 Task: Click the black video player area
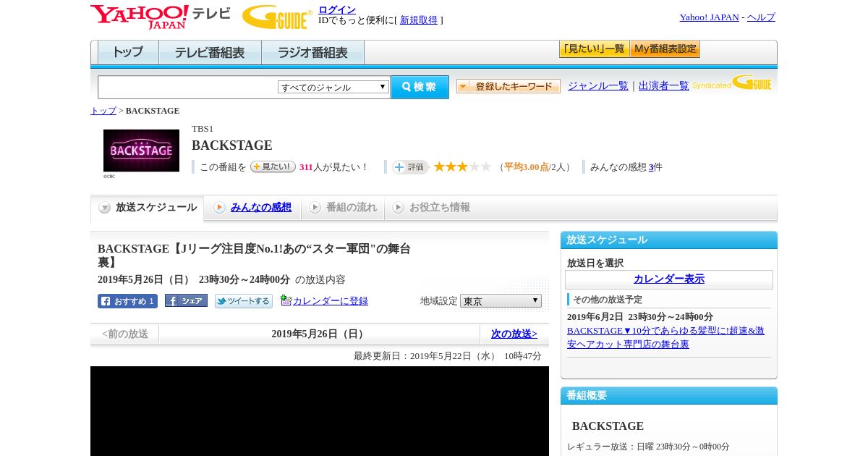pos(320,411)
